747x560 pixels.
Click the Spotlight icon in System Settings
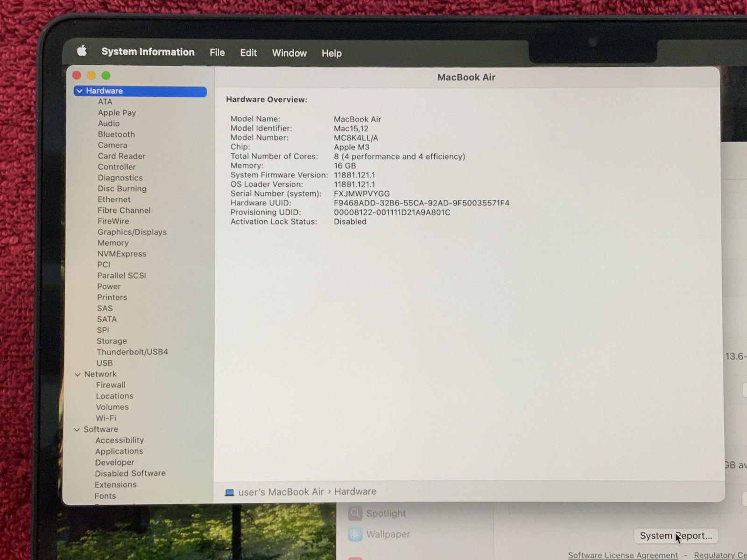(x=355, y=513)
